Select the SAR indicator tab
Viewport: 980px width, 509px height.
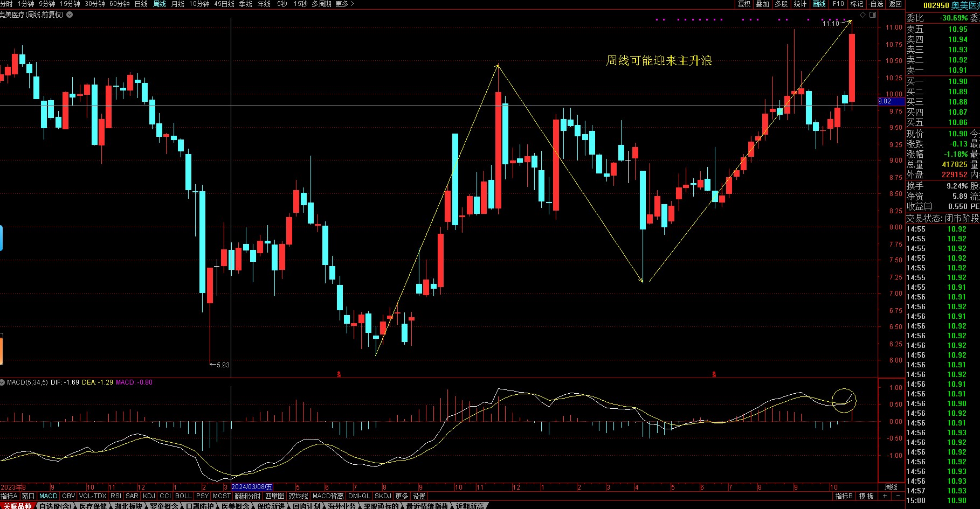[x=132, y=496]
